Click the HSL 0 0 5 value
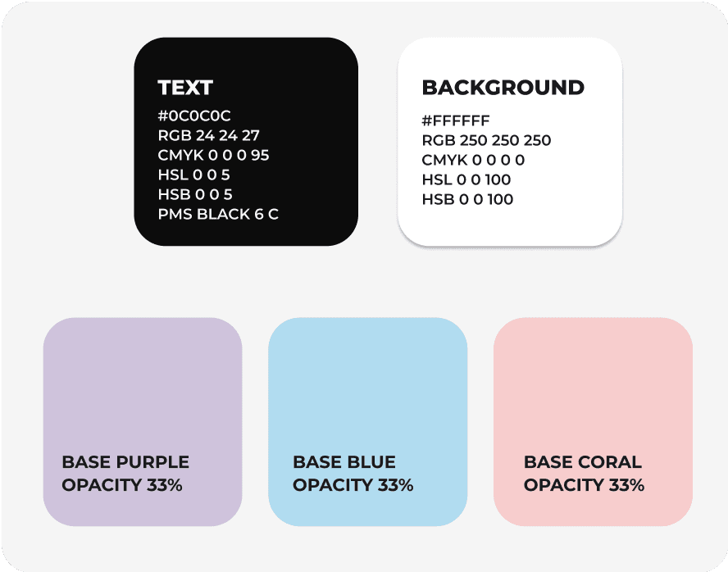Viewport: 728px width, 572px height. tap(193, 175)
